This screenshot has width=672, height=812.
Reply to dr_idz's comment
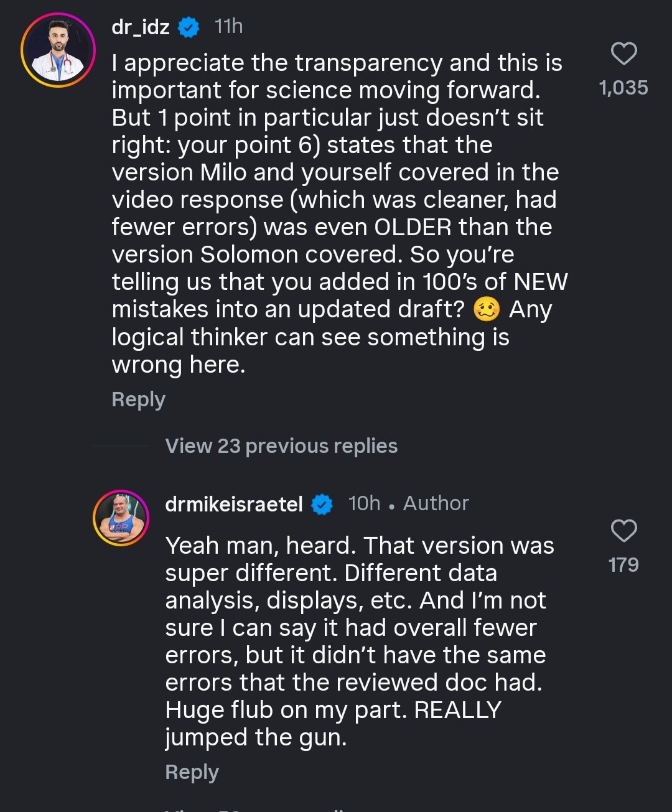pyautogui.click(x=138, y=399)
